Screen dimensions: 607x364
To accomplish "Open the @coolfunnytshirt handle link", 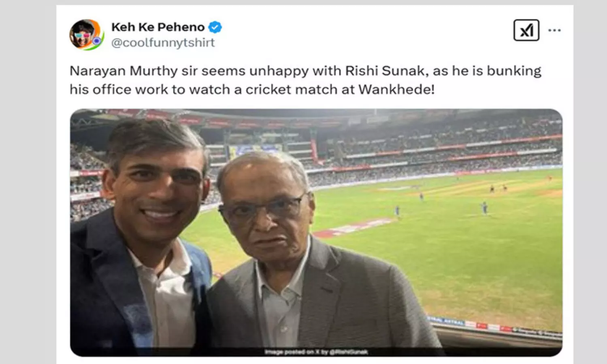I will pyautogui.click(x=163, y=42).
